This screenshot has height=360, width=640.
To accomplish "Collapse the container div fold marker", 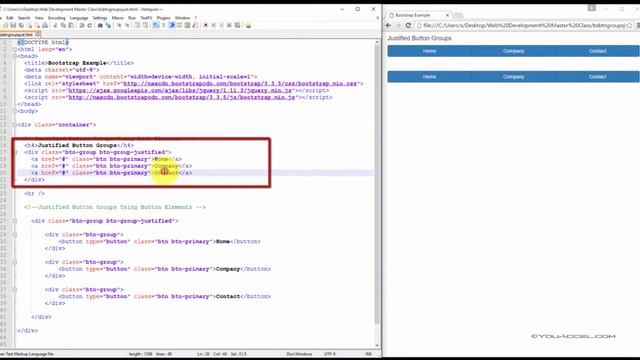I will pos(15,125).
